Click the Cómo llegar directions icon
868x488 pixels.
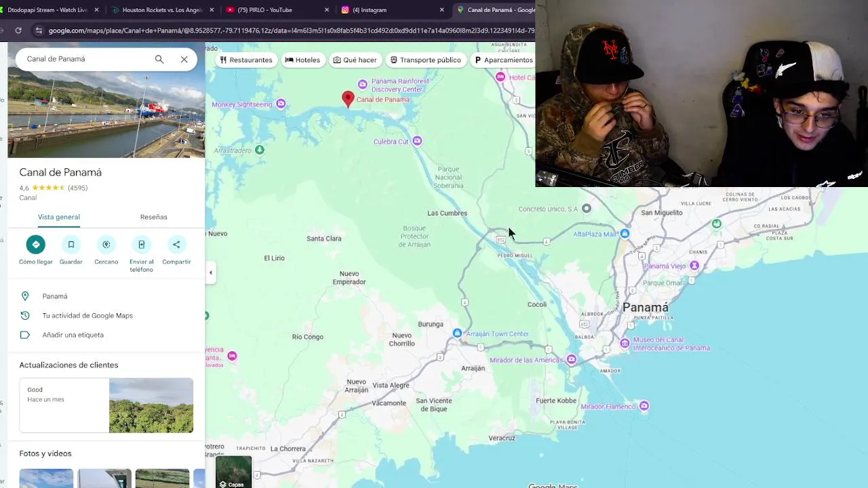point(36,245)
